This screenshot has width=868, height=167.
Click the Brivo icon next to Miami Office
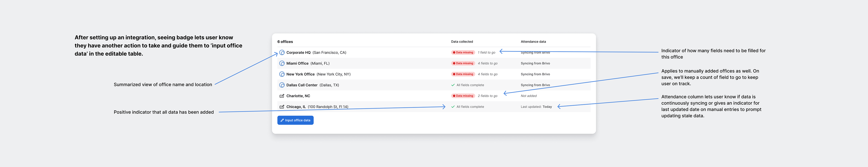pos(282,63)
